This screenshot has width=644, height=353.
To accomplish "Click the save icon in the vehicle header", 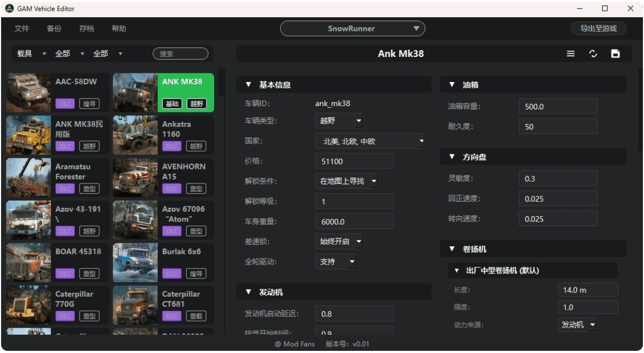I will tap(615, 54).
